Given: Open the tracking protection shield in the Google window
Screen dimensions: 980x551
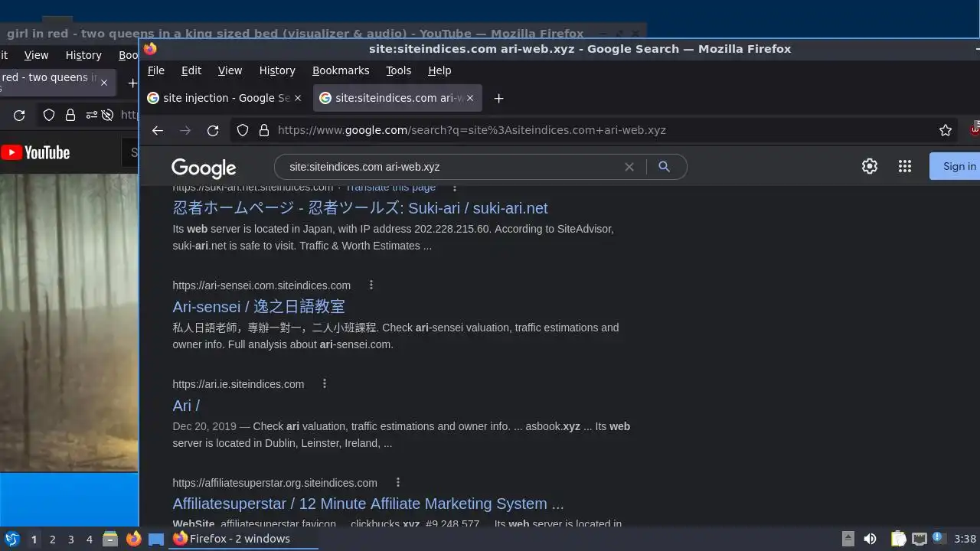Looking at the screenshot, I should 243,130.
